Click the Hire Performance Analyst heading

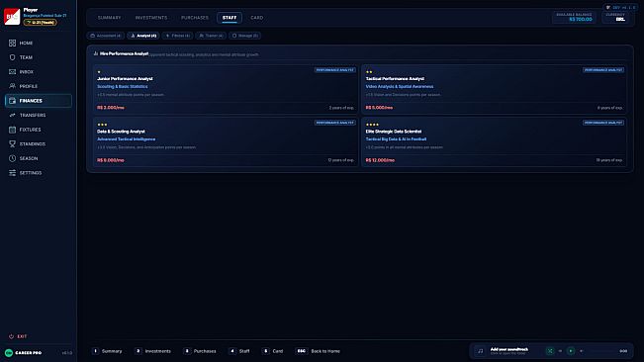point(124,53)
